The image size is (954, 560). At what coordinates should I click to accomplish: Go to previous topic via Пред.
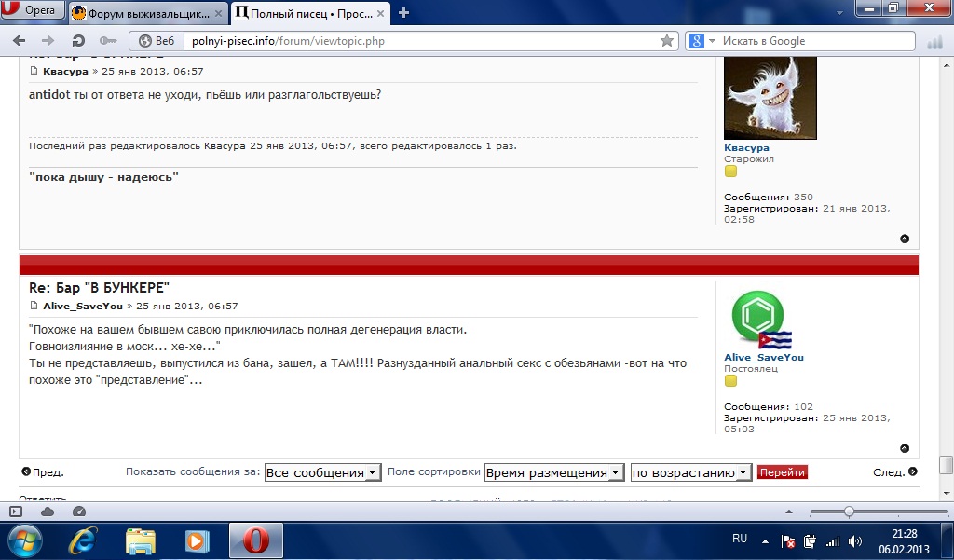click(43, 471)
